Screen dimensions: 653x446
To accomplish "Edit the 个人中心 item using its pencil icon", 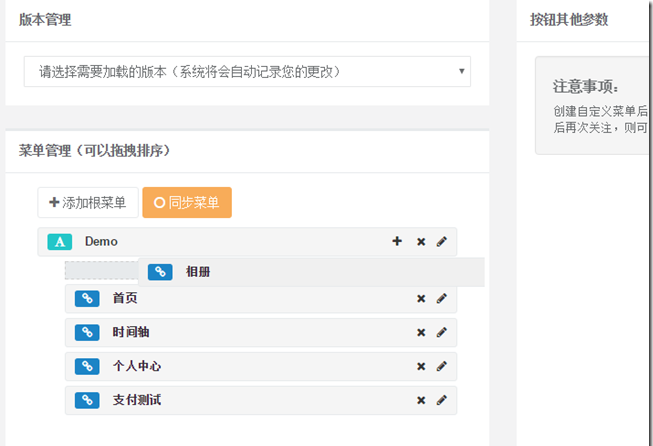I will pyautogui.click(x=441, y=366).
